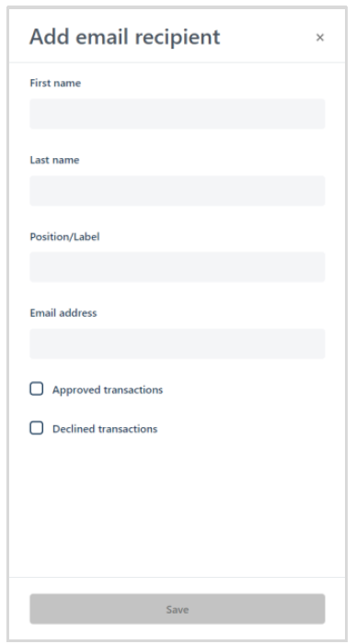This screenshot has height=644, width=356.
Task: Place cursor in recipient email box
Action: point(178,344)
